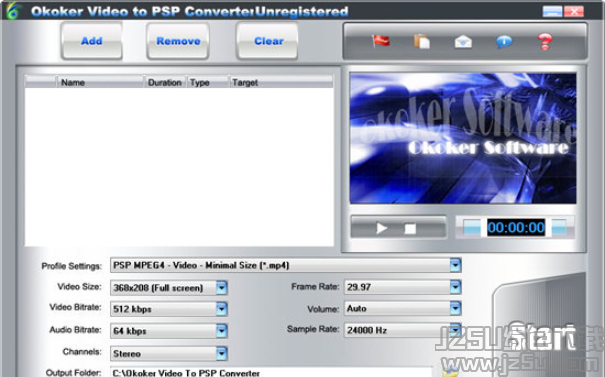Click the Okoker logo in title bar

pyautogui.click(x=12, y=10)
